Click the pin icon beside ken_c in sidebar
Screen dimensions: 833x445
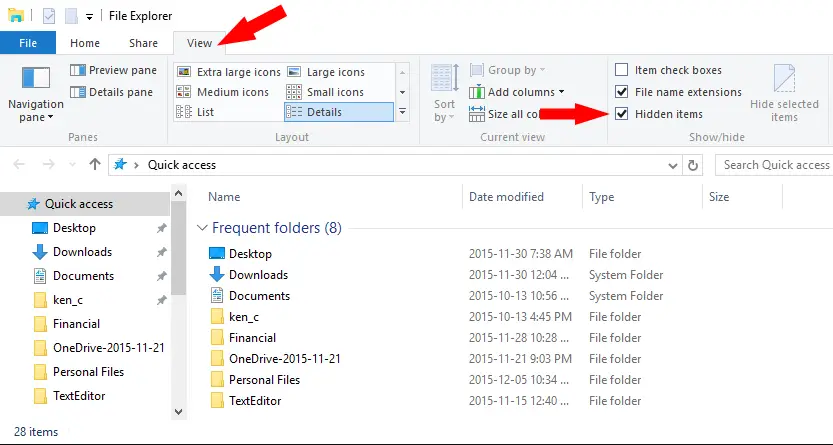tap(162, 300)
